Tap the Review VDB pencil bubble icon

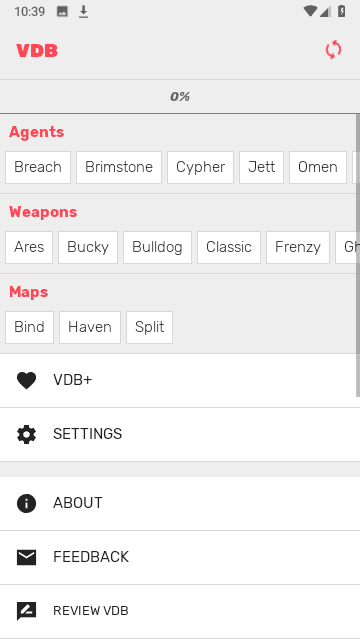tap(27, 611)
